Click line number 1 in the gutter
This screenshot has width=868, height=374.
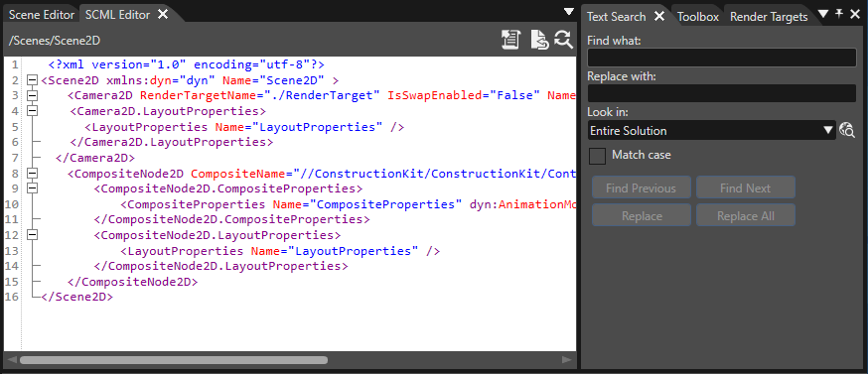click(x=14, y=64)
